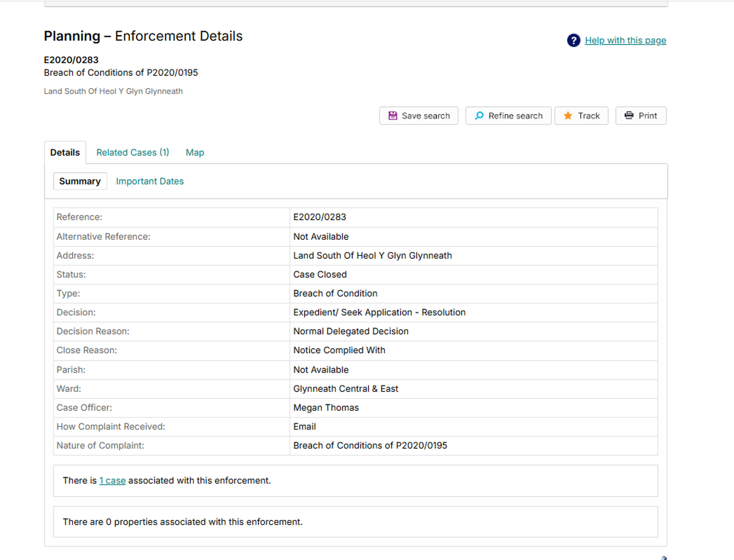Click the printer icon
This screenshot has width=734, height=560.
tap(629, 116)
